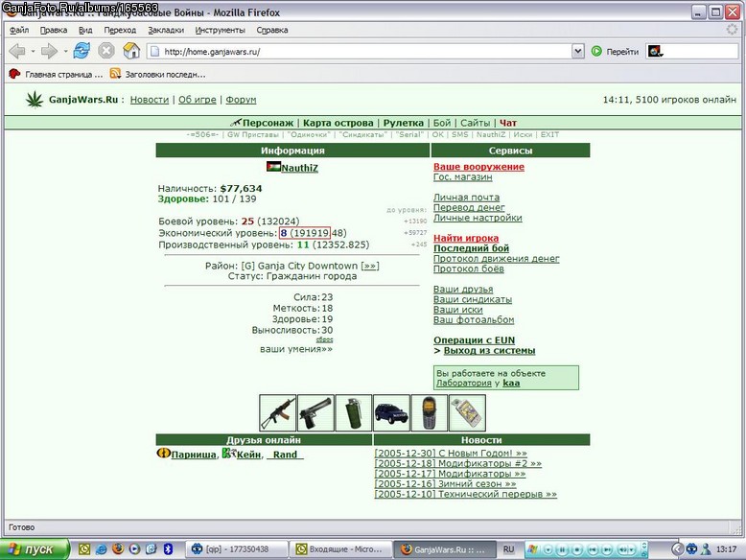Screen dimensions: 746x560
Task: Open the Windows пуск start button
Action: 35,549
